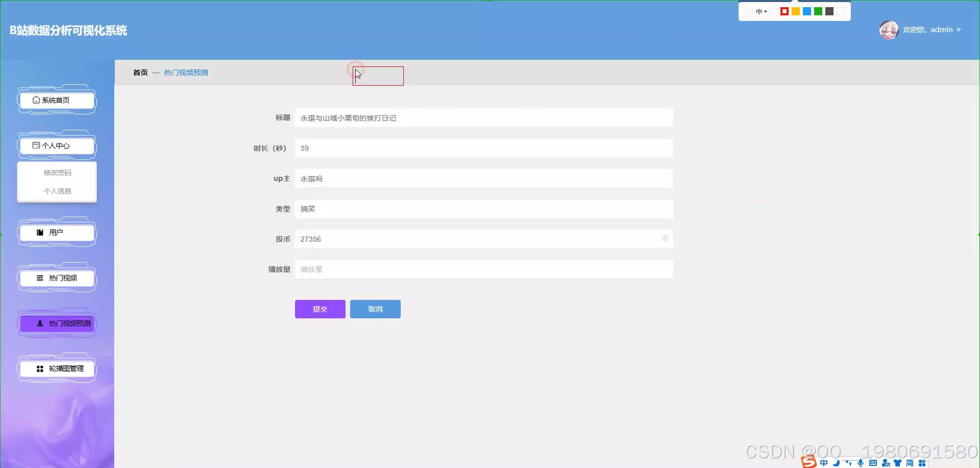Image resolution: width=980 pixels, height=468 pixels.
Task: Select the blue pen color swatch
Action: [x=807, y=11]
